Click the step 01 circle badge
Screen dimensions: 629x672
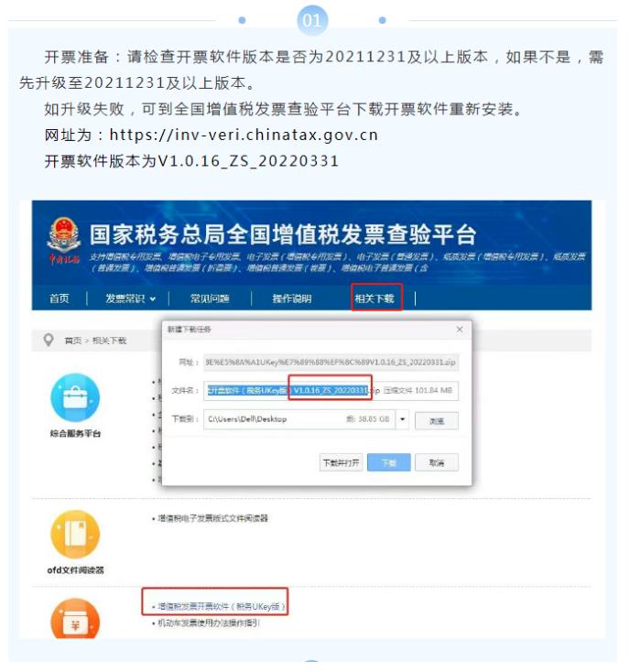point(312,20)
